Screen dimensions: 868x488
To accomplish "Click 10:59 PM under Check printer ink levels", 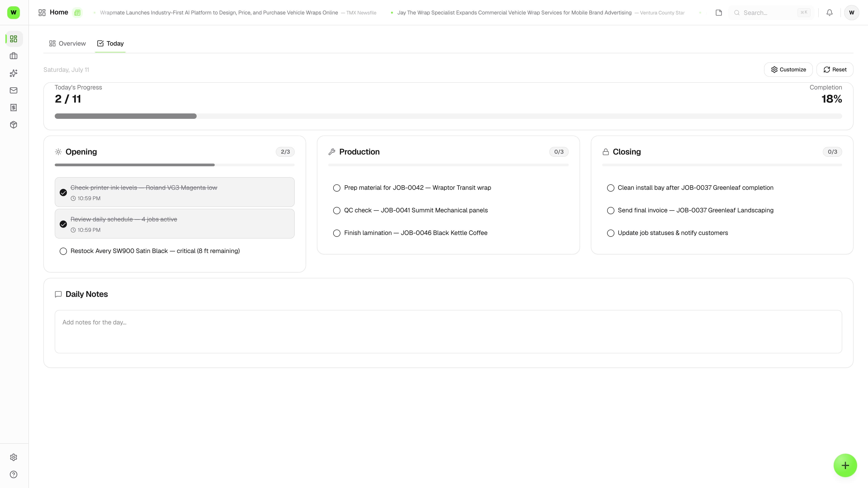I will [x=89, y=198].
